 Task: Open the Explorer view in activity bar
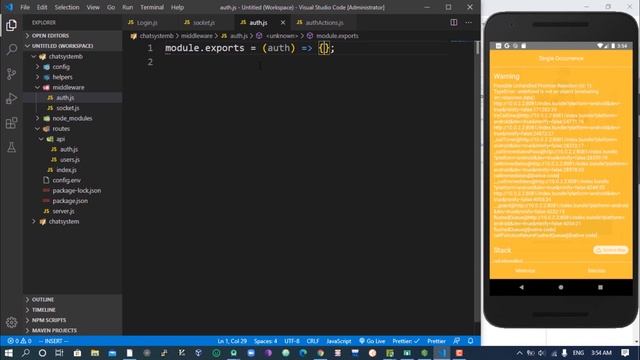click(x=11, y=25)
